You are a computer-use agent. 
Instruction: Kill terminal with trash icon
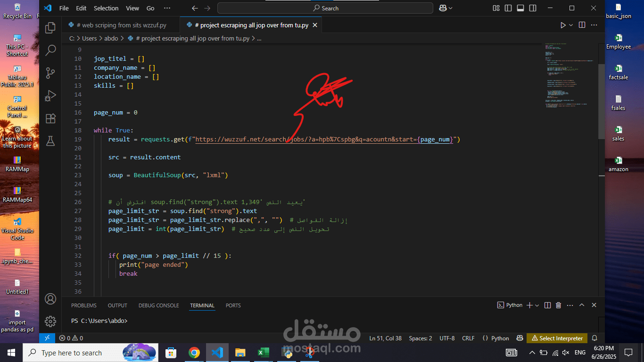[x=559, y=305]
